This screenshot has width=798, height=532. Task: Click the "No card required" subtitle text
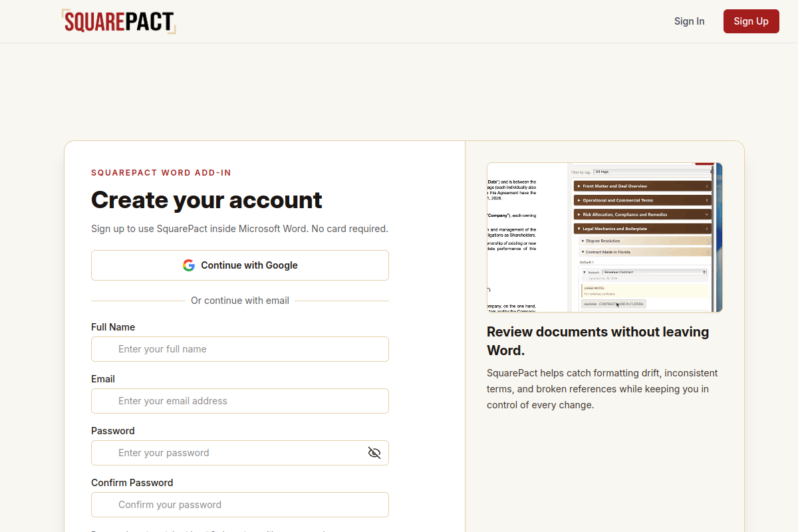350,229
